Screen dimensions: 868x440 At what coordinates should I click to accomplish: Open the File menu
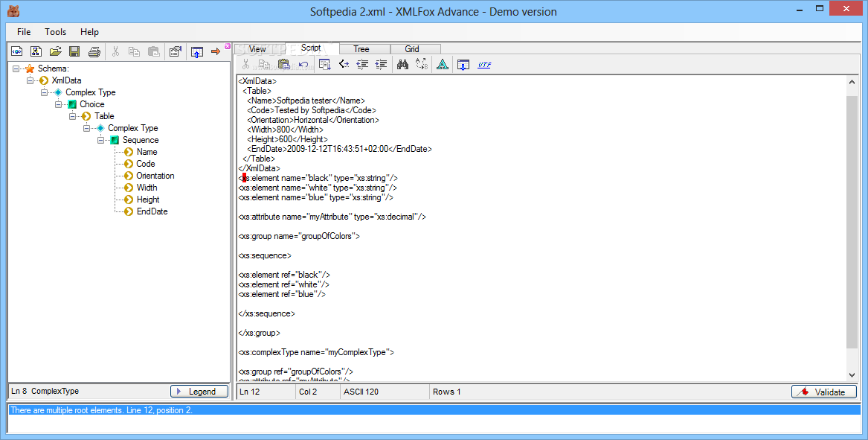pos(24,31)
